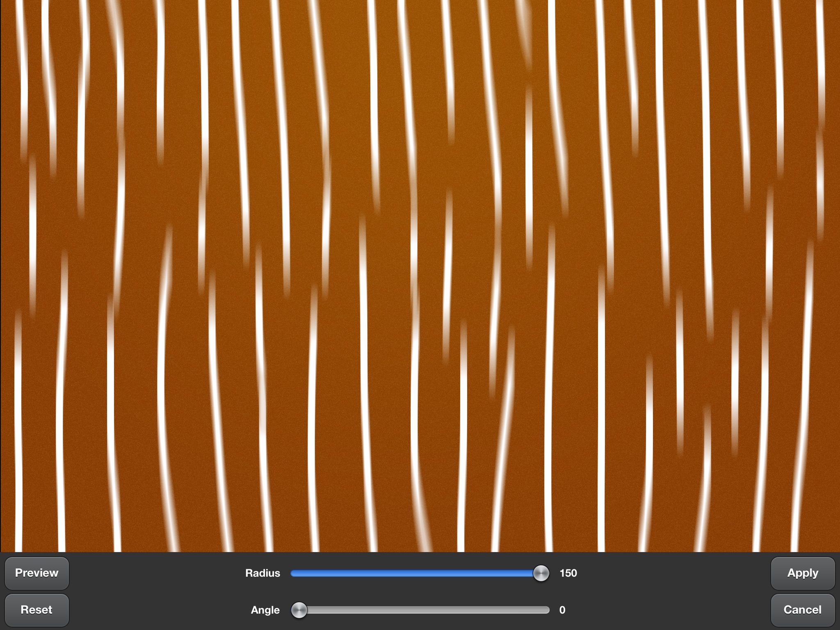
Task: Click the middle of the Angle slider track
Action: pyautogui.click(x=420, y=610)
